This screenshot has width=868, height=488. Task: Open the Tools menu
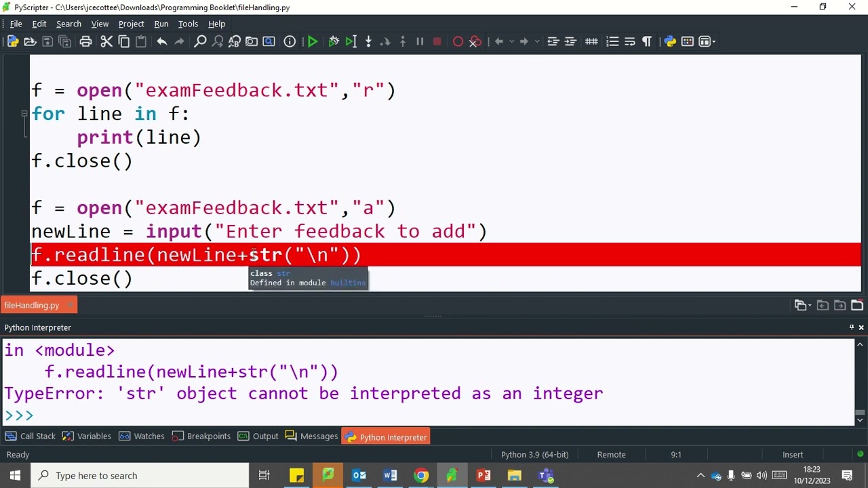(x=188, y=24)
